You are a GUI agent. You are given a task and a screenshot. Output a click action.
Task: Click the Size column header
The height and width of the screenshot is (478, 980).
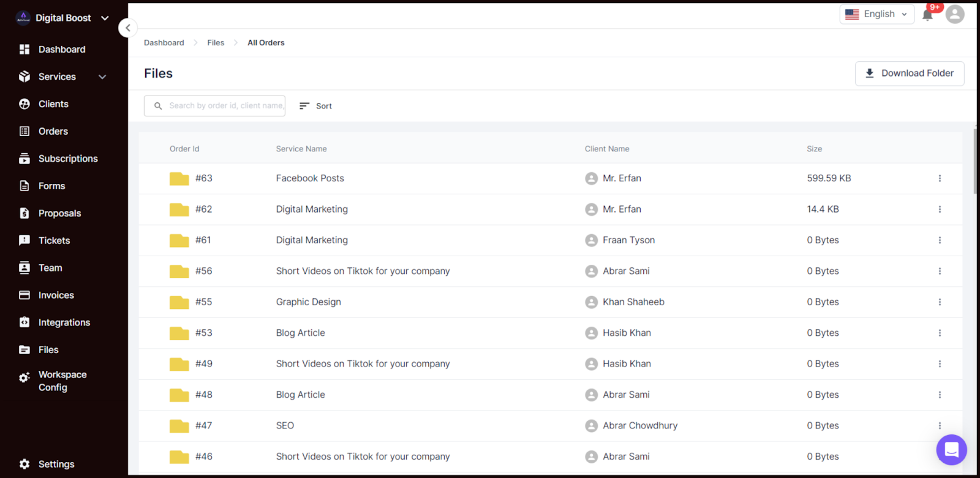814,149
